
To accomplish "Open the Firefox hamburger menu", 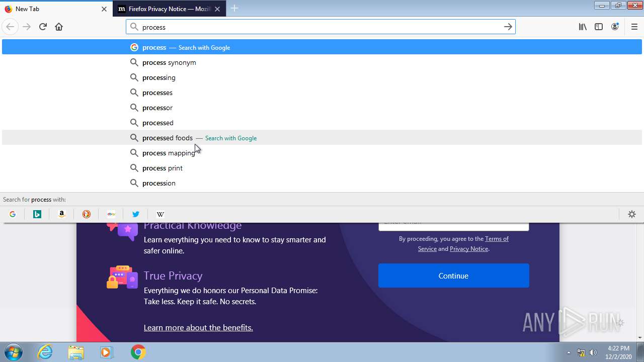I will pyautogui.click(x=634, y=27).
